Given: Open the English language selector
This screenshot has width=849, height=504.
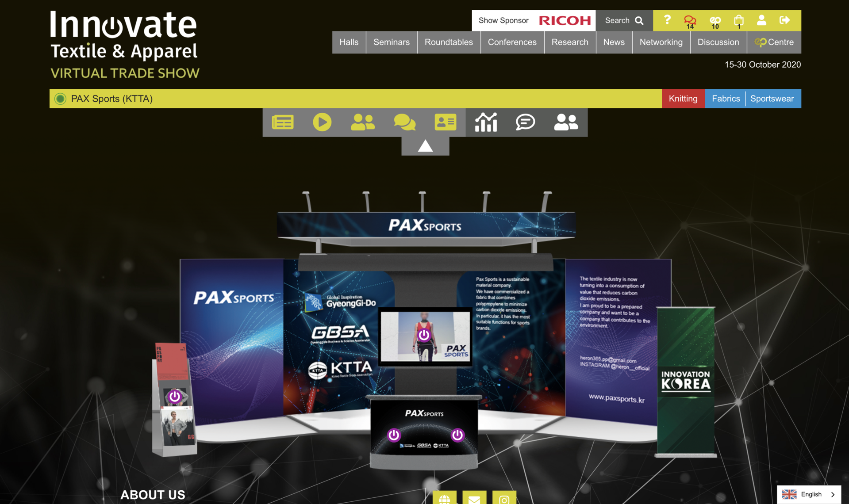Looking at the screenshot, I should pos(809,494).
